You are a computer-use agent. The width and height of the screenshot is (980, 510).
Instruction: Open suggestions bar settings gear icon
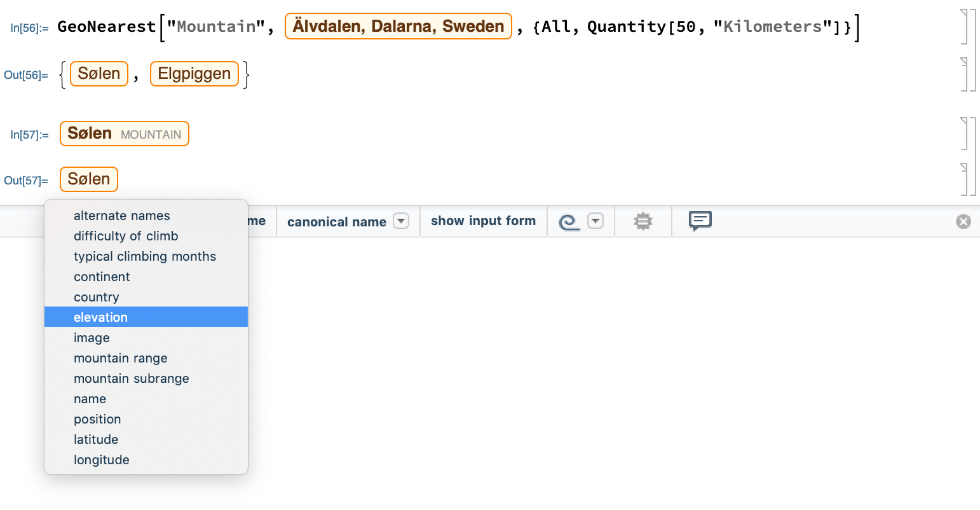tap(643, 221)
